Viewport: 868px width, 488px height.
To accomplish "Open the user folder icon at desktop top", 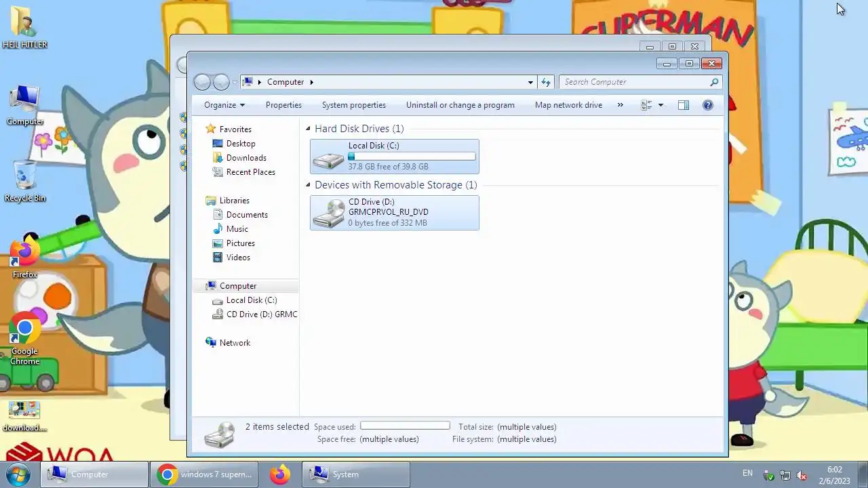I will coord(25,28).
